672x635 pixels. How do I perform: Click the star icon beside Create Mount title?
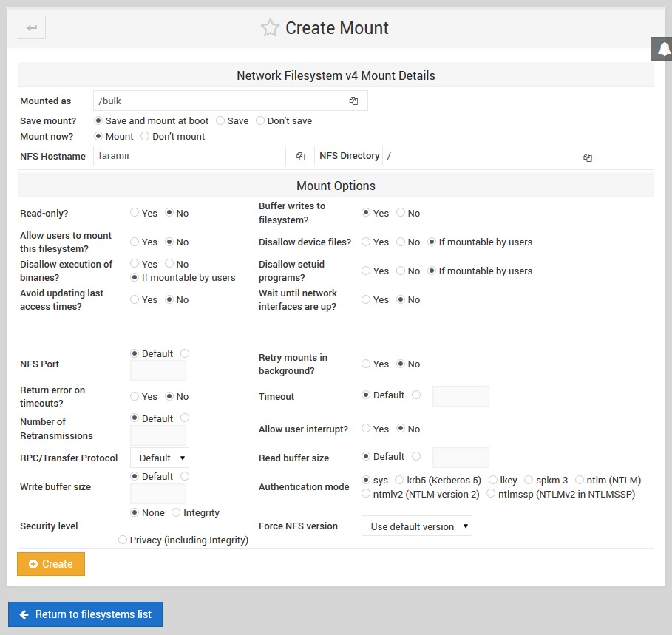click(x=270, y=28)
